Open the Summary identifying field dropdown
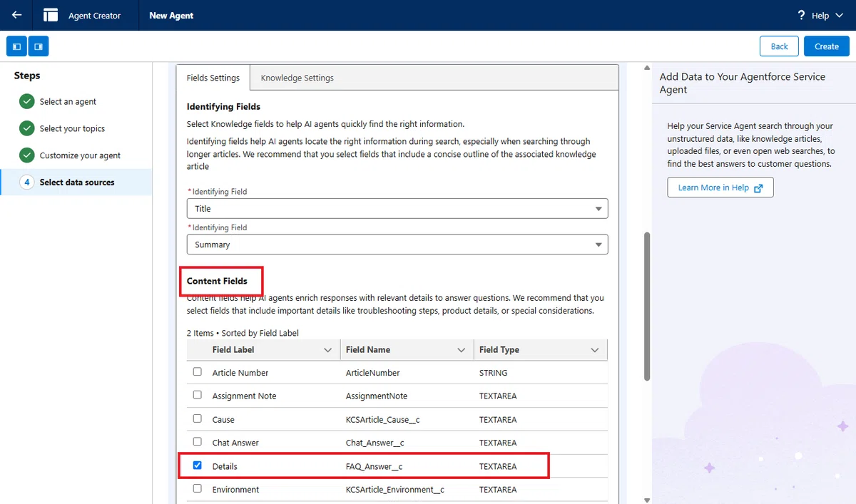 [397, 244]
